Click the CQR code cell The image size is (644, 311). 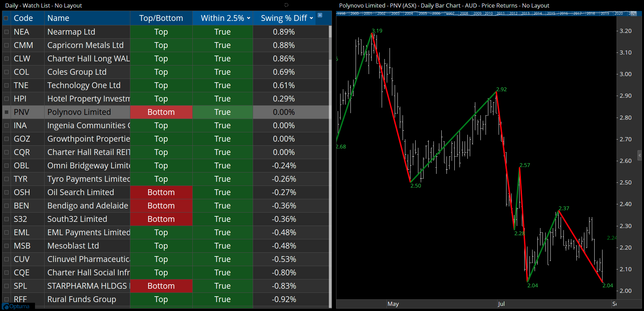click(x=27, y=152)
